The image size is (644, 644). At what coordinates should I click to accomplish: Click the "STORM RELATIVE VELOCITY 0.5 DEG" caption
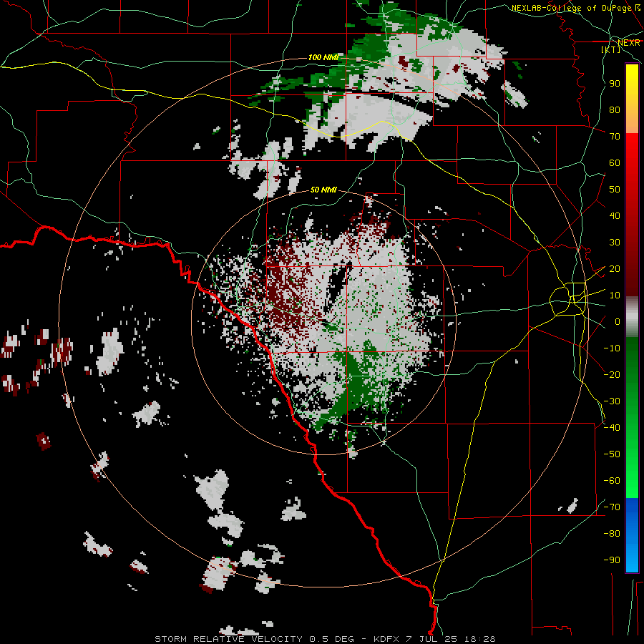[254, 639]
